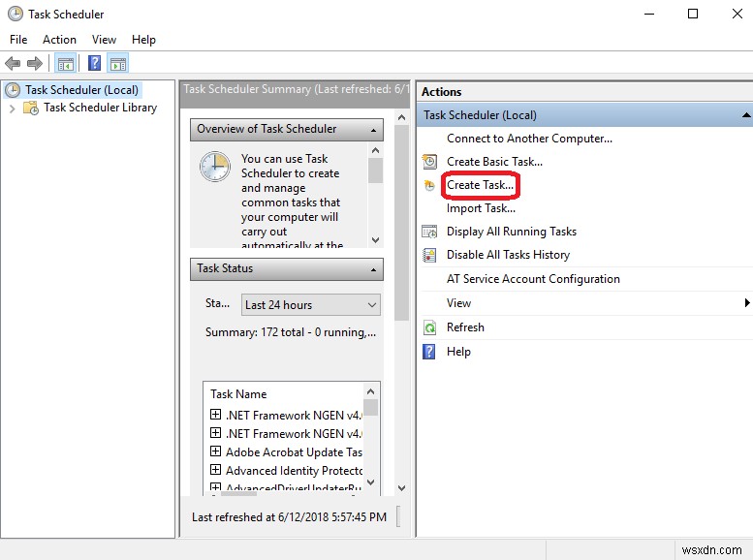Click Display All Running Tasks action
This screenshot has width=753, height=560.
pyautogui.click(x=512, y=232)
